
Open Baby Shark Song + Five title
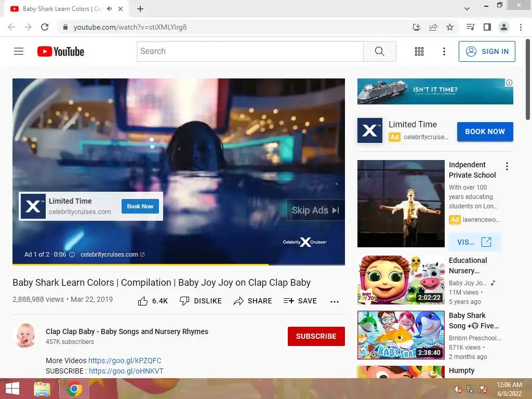474,321
